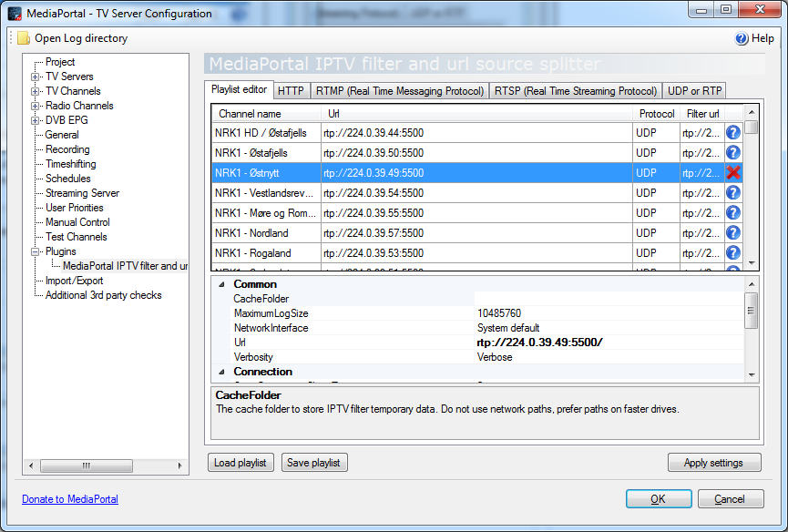Switch to the Playlist editor tab
This screenshot has width=788, height=532.
click(240, 89)
